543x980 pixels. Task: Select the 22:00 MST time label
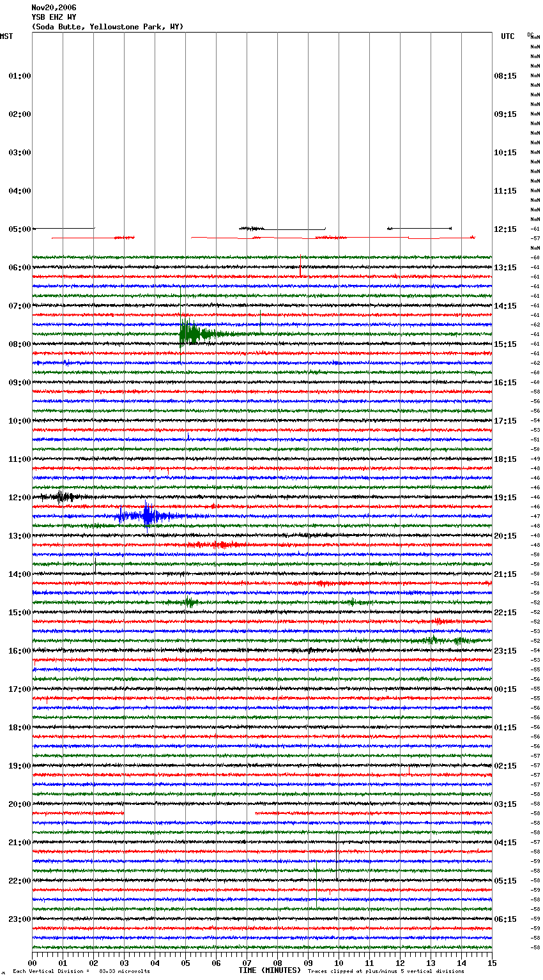20,881
